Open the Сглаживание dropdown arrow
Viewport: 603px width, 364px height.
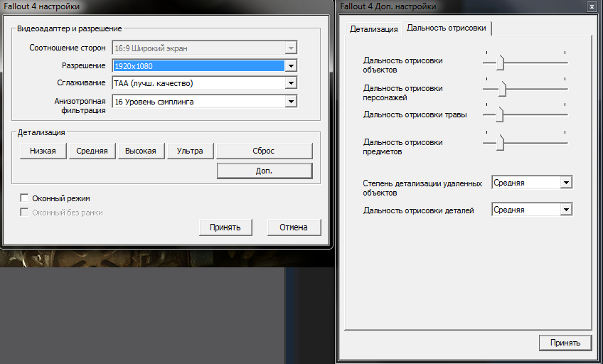291,83
